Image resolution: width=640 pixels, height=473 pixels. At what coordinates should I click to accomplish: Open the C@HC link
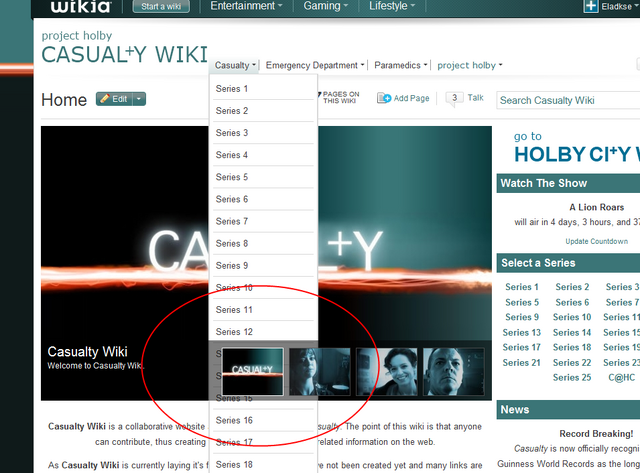622,378
